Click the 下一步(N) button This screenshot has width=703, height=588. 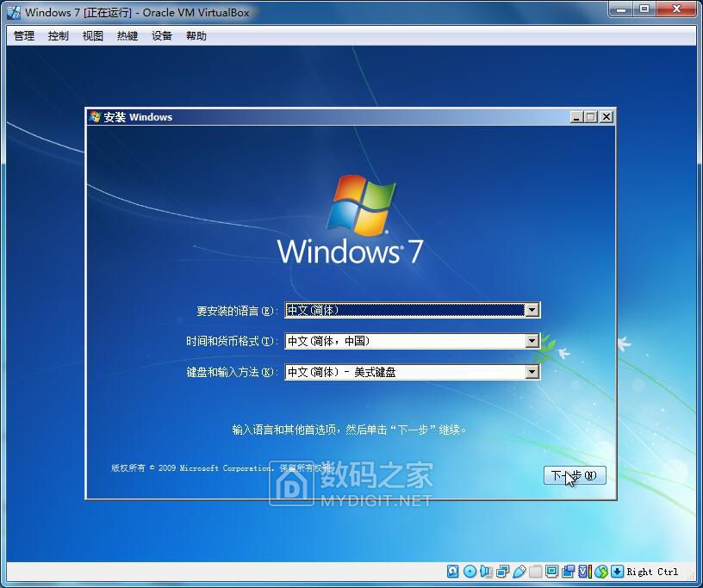pos(575,475)
